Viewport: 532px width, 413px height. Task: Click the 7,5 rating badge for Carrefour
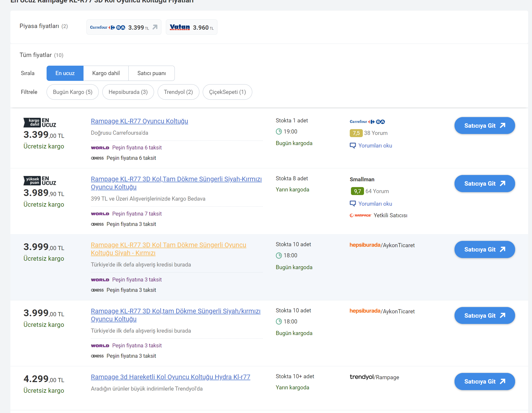(x=356, y=133)
